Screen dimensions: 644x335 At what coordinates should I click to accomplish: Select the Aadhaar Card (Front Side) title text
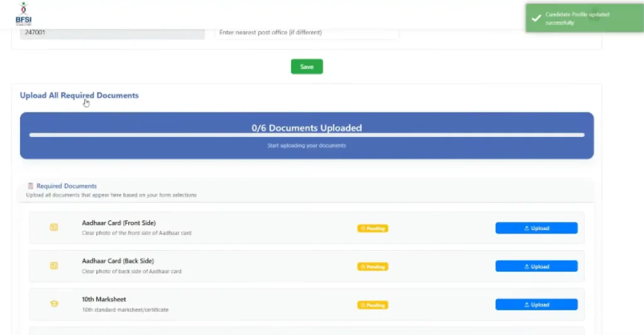point(119,223)
